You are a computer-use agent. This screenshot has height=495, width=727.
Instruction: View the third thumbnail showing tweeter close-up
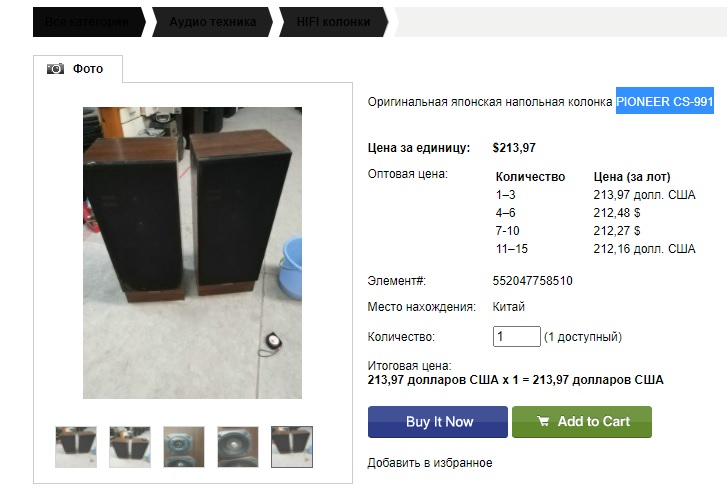point(184,447)
